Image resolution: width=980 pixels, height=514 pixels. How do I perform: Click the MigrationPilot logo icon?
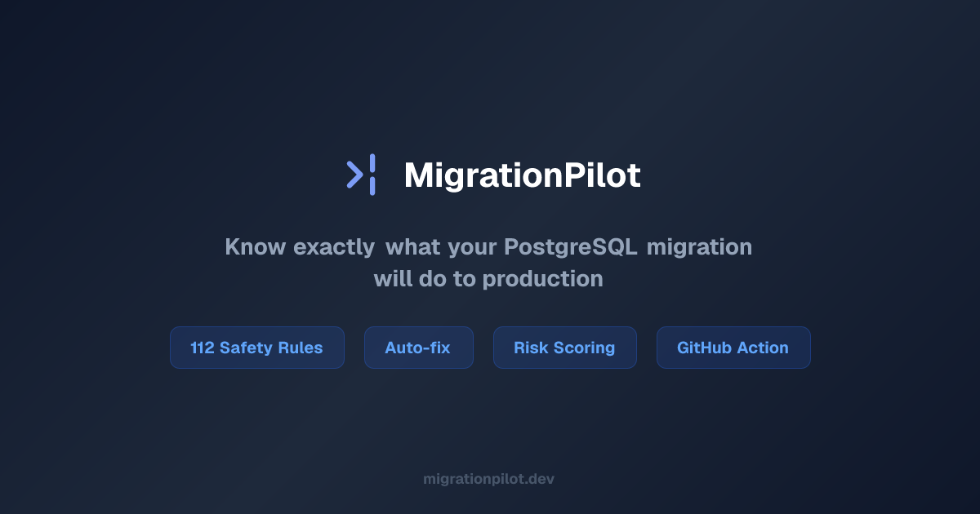[361, 175]
